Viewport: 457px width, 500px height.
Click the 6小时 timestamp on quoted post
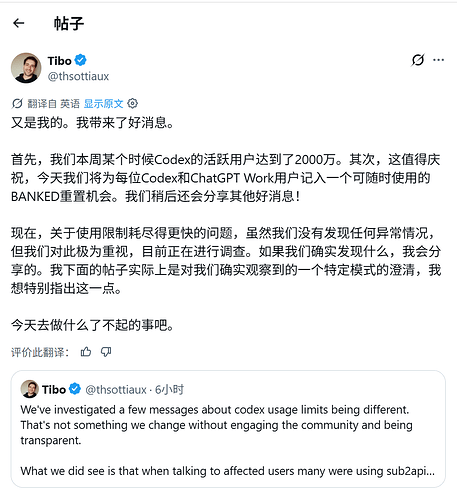[169, 389]
